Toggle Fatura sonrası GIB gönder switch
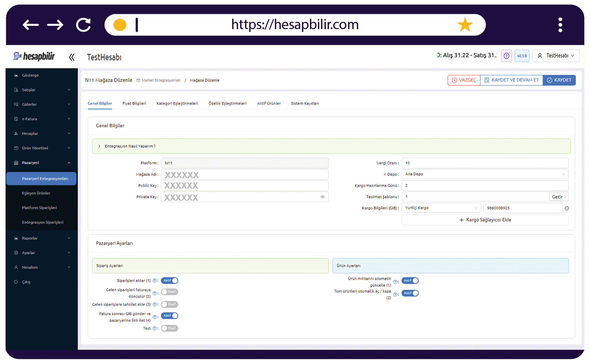 (169, 315)
